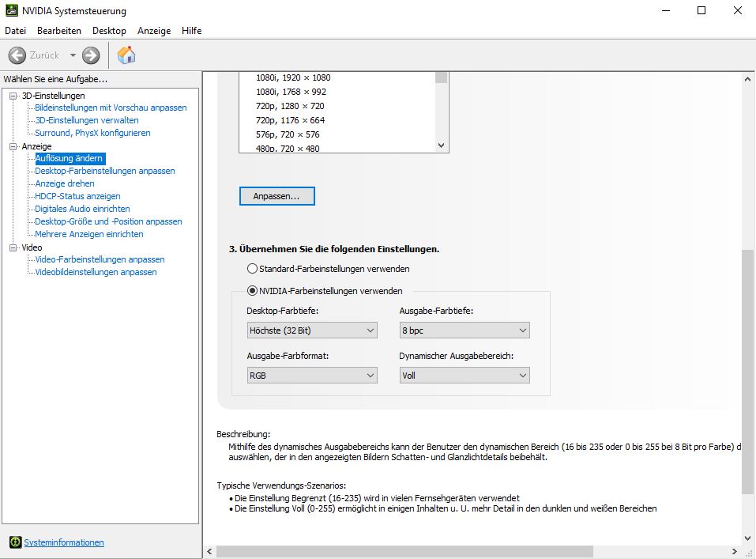This screenshot has height=559, width=756.
Task: Open the Hilfe menu
Action: 191,30
